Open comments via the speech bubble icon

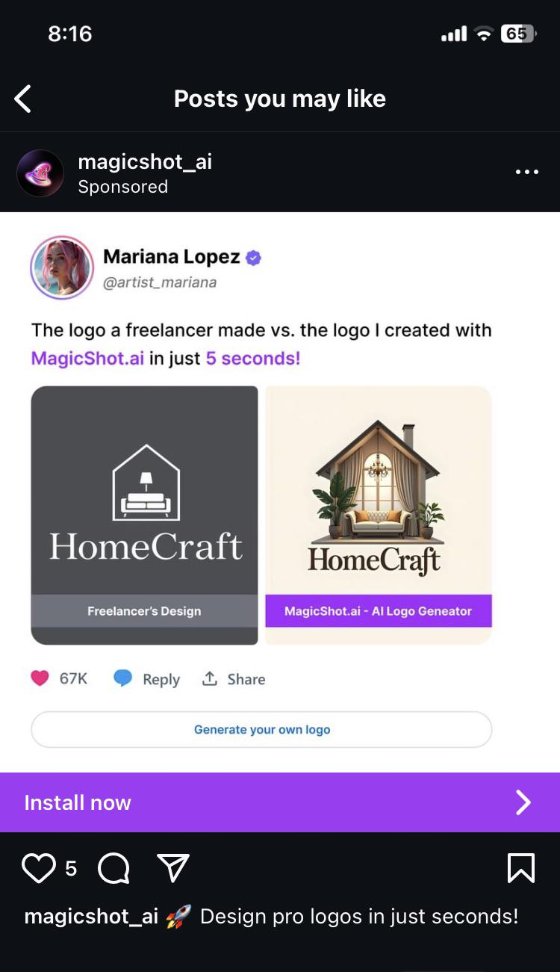pos(113,868)
